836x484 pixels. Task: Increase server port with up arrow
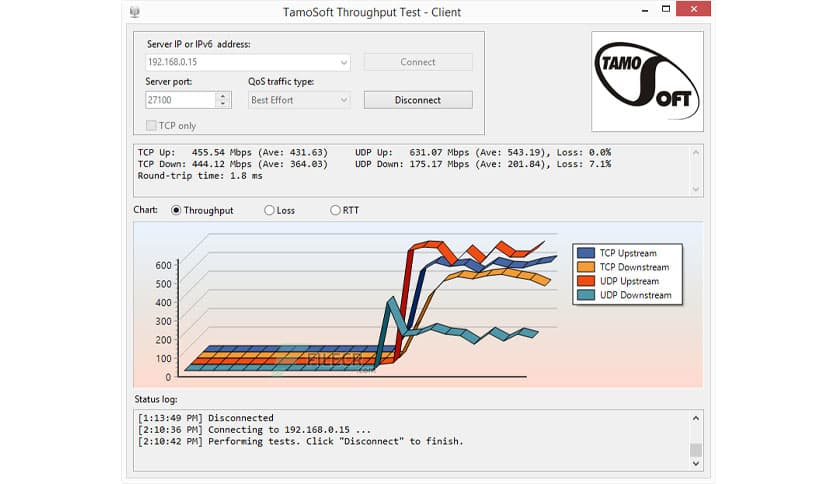(223, 96)
